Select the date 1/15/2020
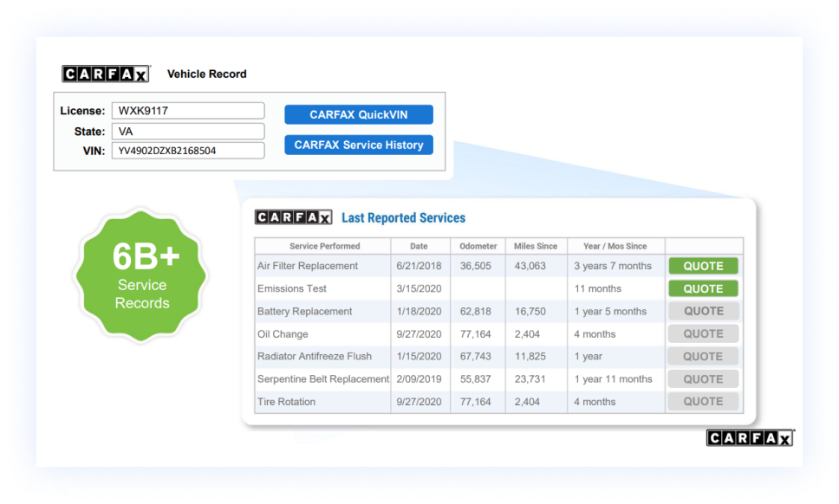The width and height of the screenshot is (839, 504). (x=419, y=357)
